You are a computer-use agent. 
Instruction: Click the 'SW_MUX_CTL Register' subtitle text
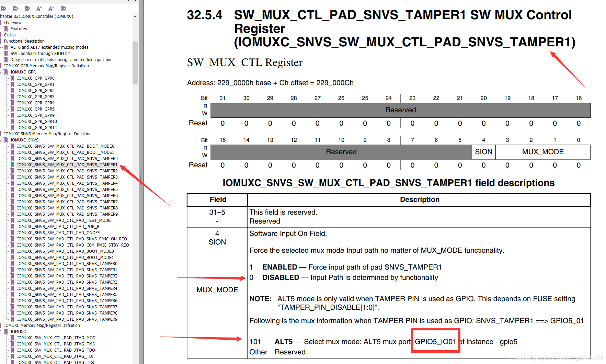(244, 62)
